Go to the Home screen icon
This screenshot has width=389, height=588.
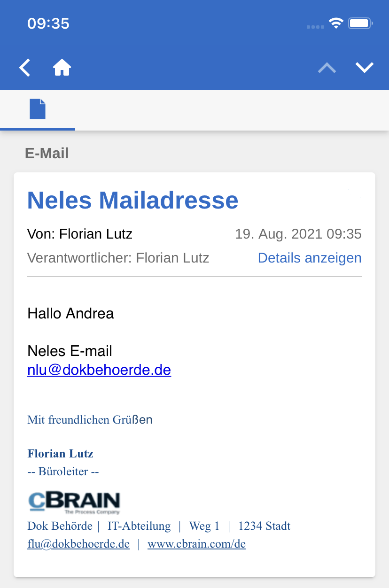coord(62,68)
